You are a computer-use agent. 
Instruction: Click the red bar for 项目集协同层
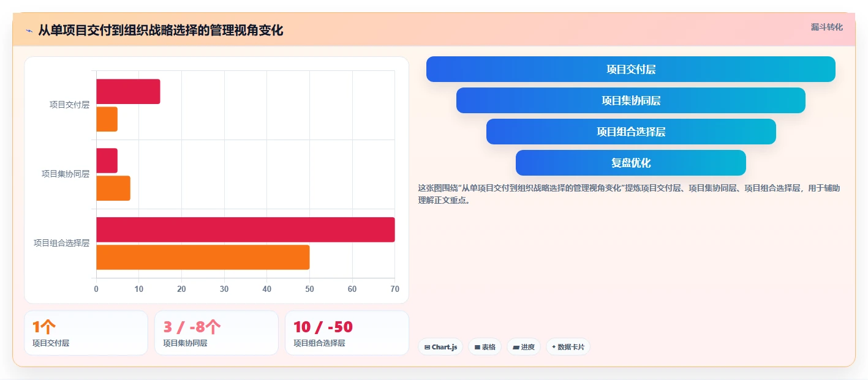(107, 160)
